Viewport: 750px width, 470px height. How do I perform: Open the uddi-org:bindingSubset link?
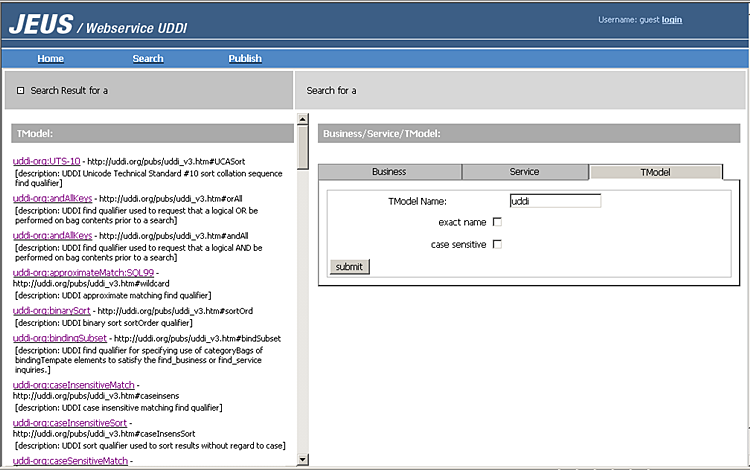(x=62, y=339)
